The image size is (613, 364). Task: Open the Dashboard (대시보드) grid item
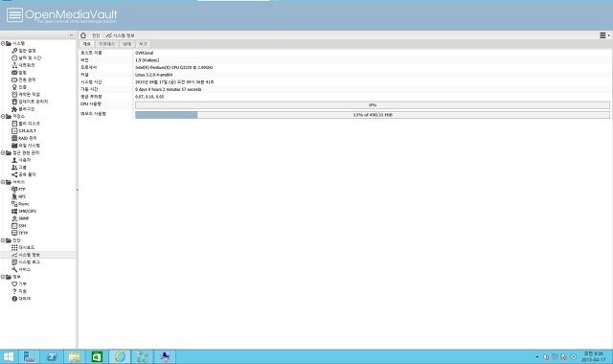(23, 247)
